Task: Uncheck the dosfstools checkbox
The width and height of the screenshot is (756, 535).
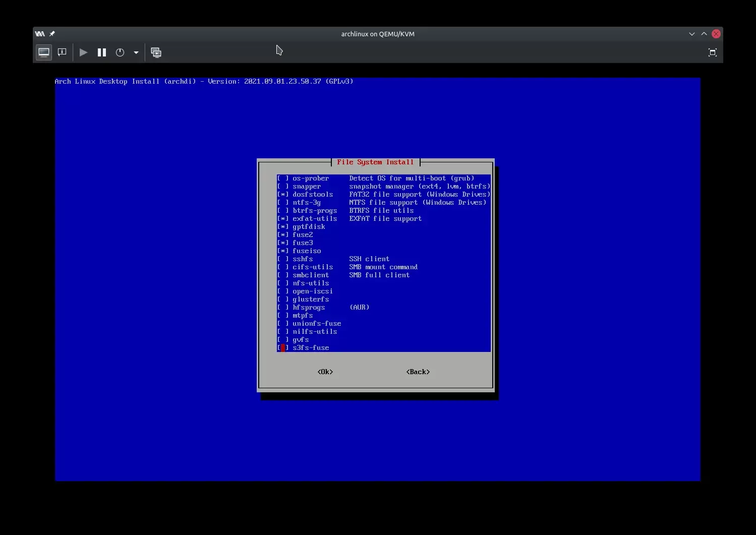Action: 283,195
